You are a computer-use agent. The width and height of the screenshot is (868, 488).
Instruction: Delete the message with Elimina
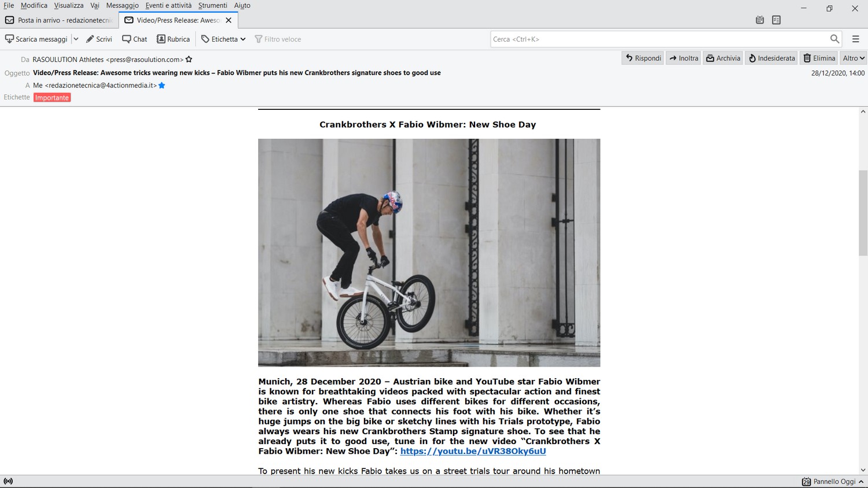point(819,58)
